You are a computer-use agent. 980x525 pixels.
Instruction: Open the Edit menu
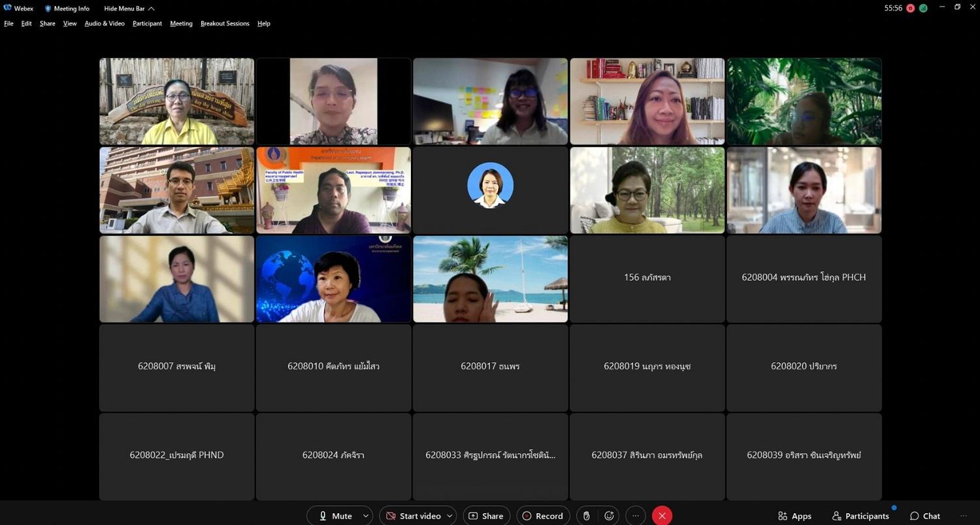point(26,24)
